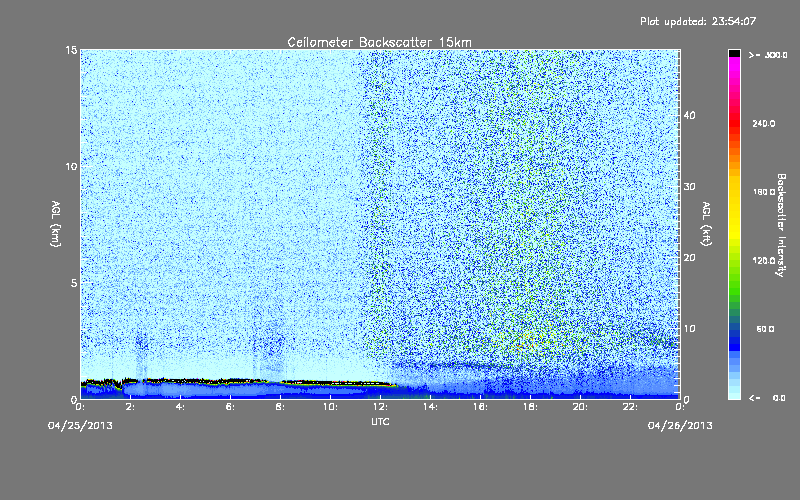Click the '6:' hour tick label

click(231, 407)
